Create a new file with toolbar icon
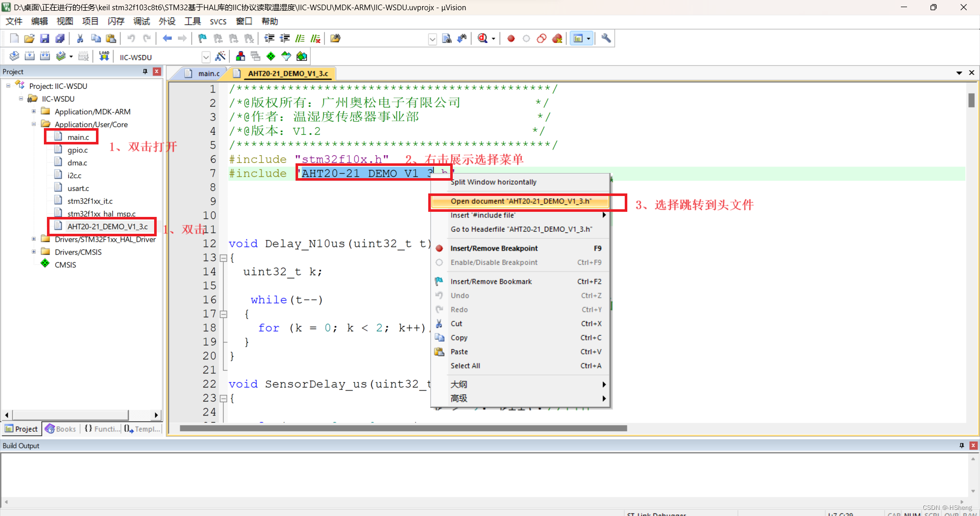Screen dimensions: 980x516 point(14,38)
